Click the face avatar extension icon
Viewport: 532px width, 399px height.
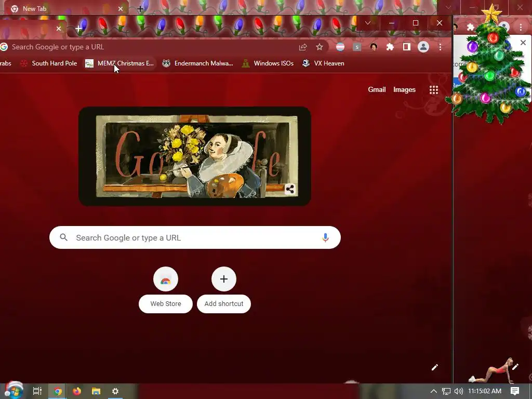(374, 47)
